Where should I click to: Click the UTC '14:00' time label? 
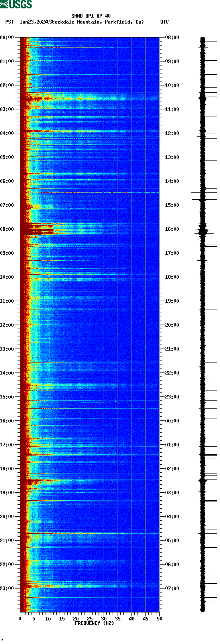tap(172, 181)
